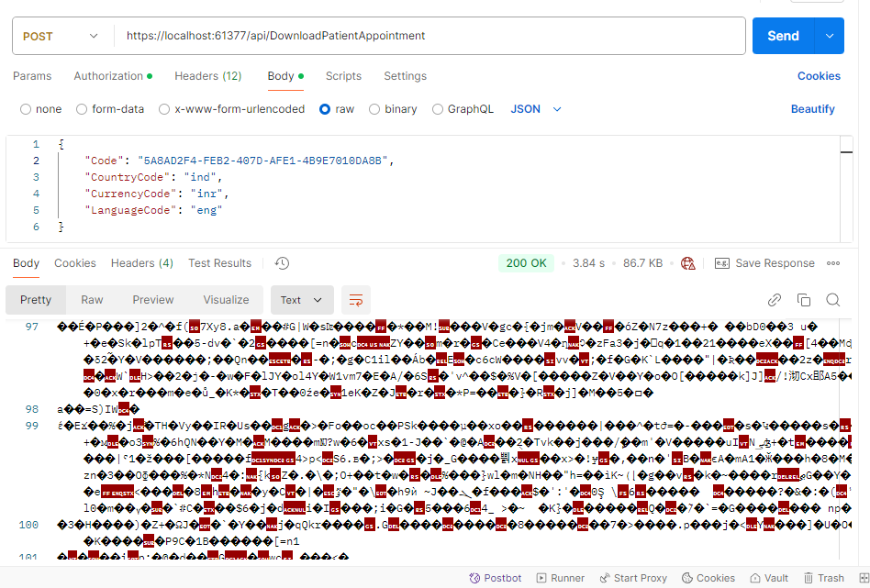This screenshot has width=870, height=588.
Task: Select the GraphQL body option
Action: pyautogui.click(x=463, y=109)
